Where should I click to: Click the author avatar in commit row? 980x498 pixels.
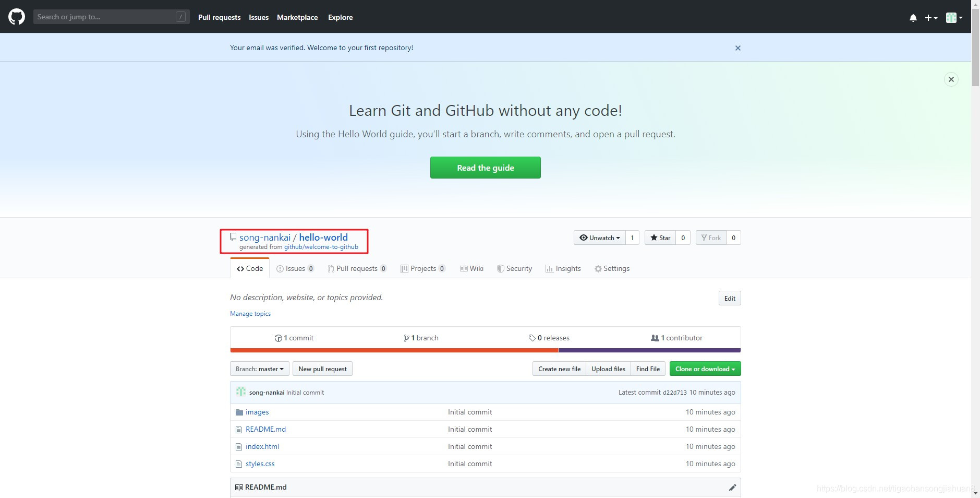240,392
